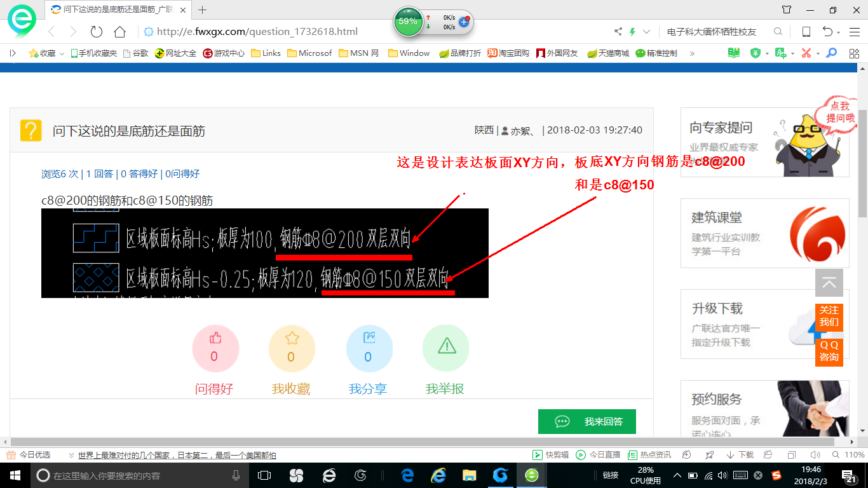Image resolution: width=868 pixels, height=488 pixels.
Task: Open dropdown next to undo arrow
Action: point(839,32)
